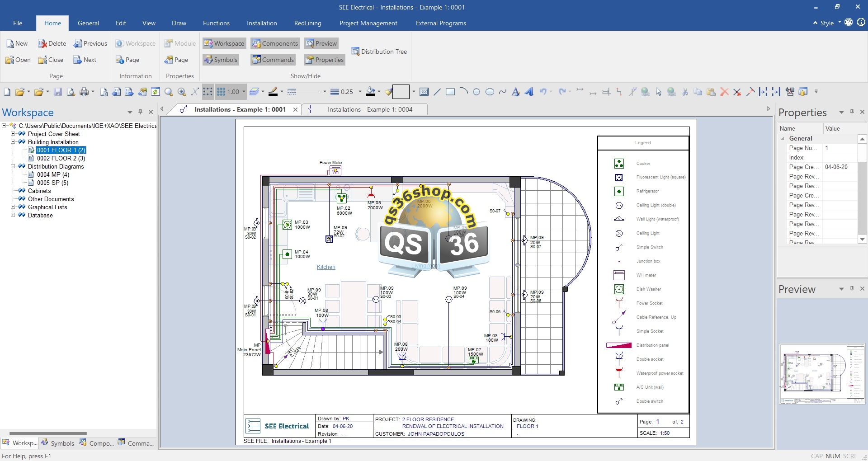Click the save disk icon

coord(58,92)
